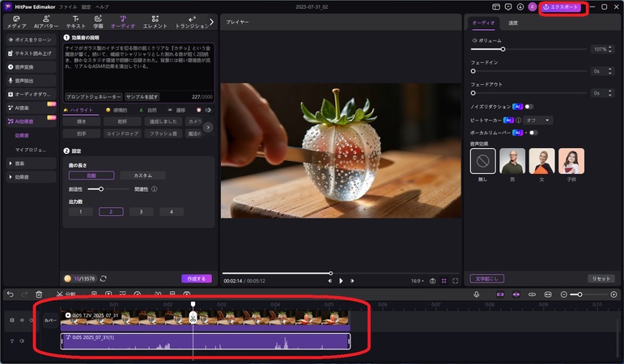Screen dimensions: 624x364
Task: Open the ビートマーカー dropdown
Action: tap(538, 121)
